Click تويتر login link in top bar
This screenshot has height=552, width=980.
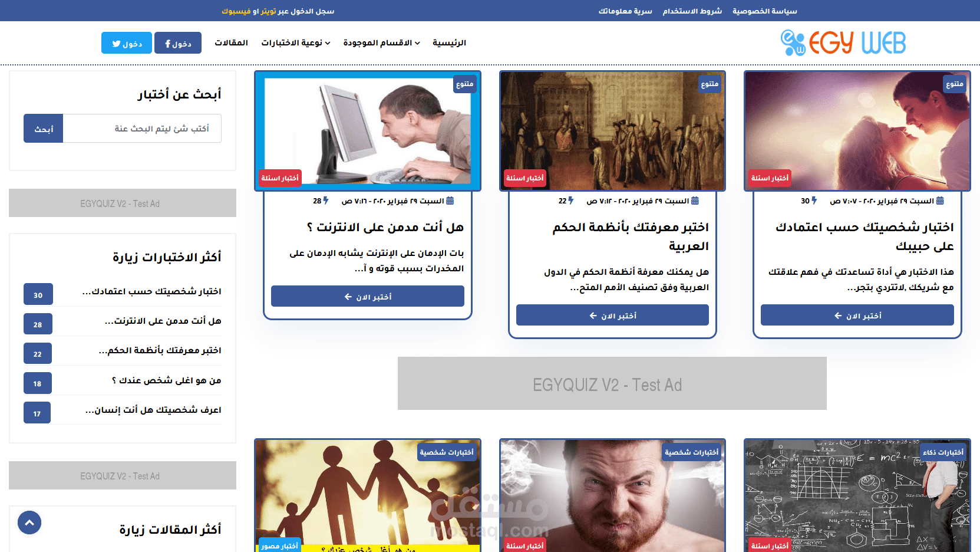tap(268, 11)
